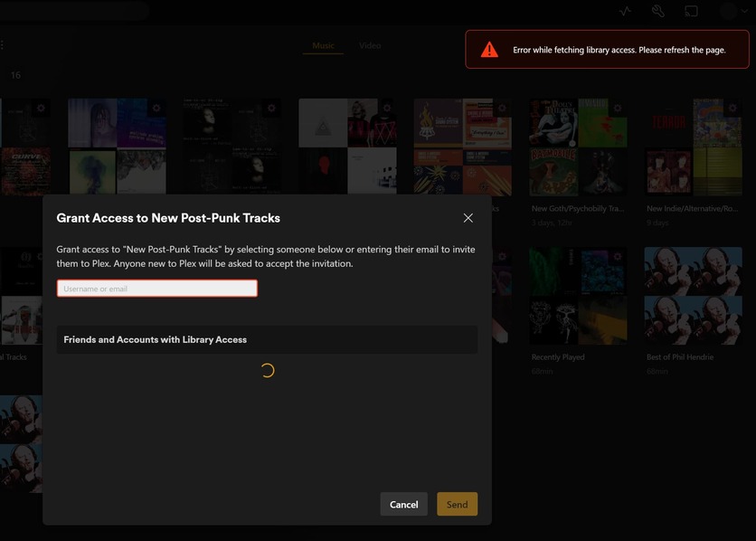This screenshot has width=756, height=541.
Task: Close the Grant Access dialog with the X
Action: pos(468,218)
